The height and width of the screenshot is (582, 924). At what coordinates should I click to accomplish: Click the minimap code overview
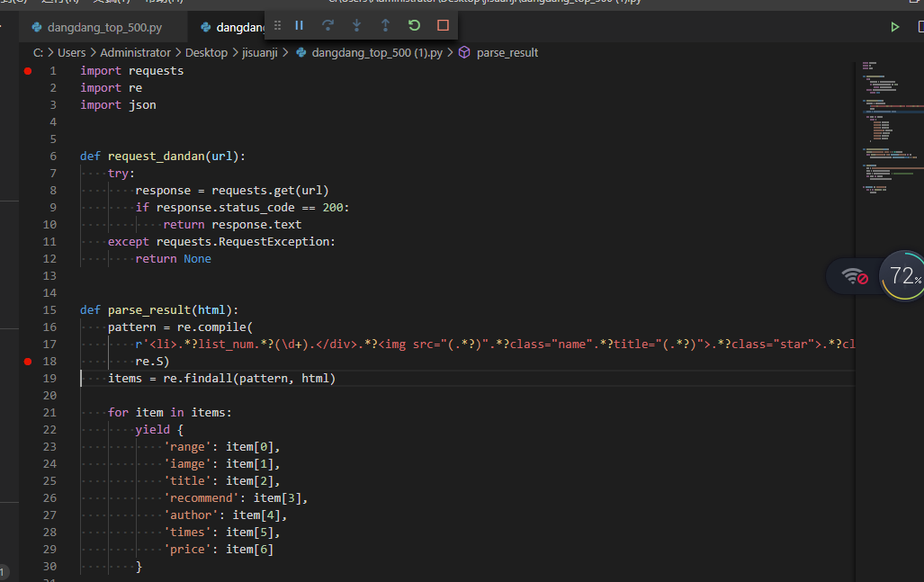point(891,127)
